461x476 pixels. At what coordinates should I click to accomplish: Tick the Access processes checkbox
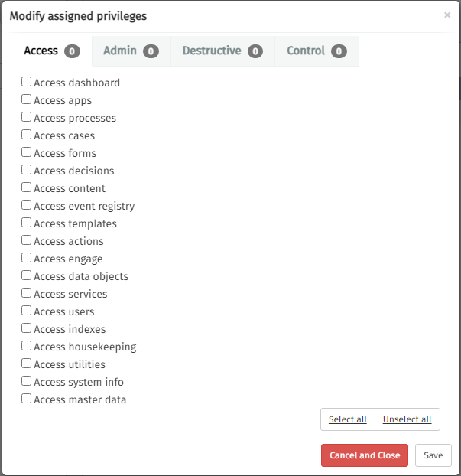27,117
